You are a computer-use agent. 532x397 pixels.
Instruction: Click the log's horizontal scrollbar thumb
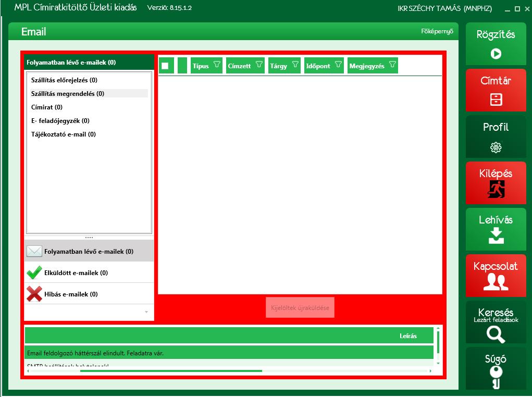[171, 371]
